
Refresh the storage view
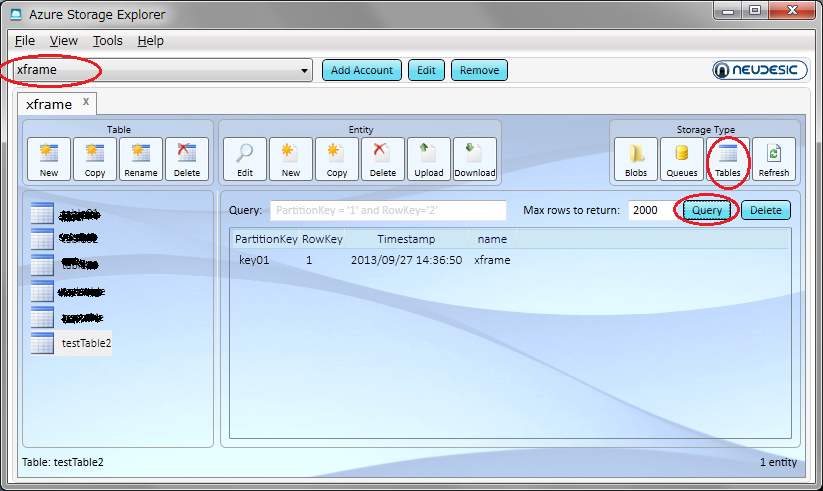coord(774,159)
